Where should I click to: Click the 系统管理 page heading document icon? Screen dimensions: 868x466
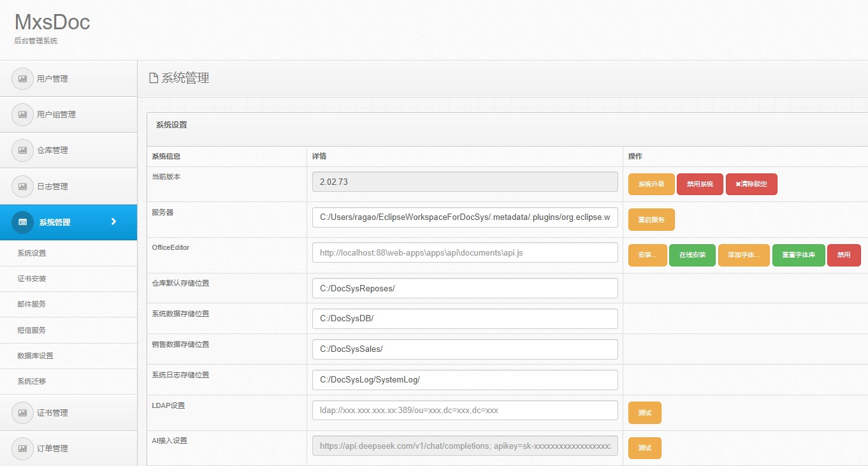(x=153, y=78)
